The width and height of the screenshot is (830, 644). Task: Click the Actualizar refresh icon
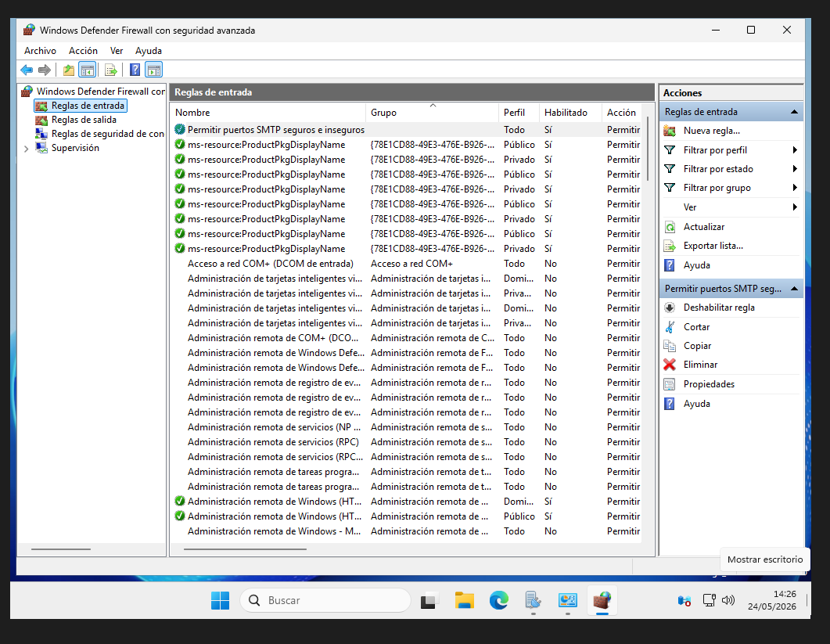coord(670,227)
